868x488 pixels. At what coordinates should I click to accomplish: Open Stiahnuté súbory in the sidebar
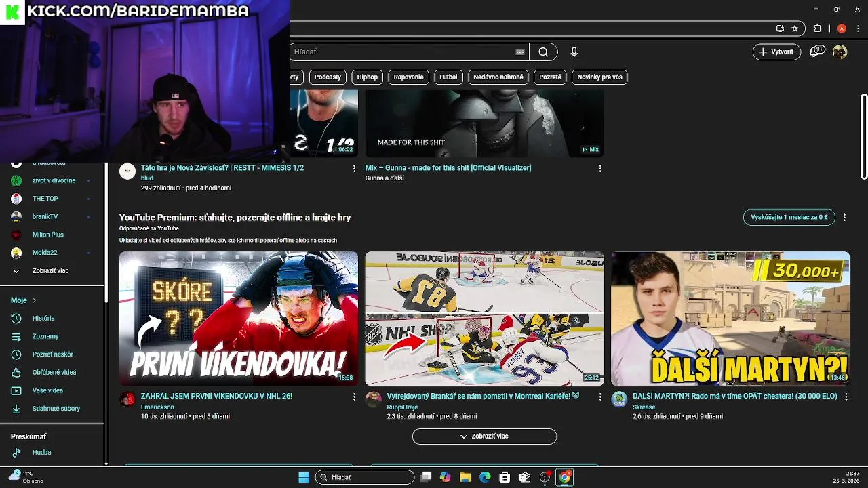pos(51,409)
